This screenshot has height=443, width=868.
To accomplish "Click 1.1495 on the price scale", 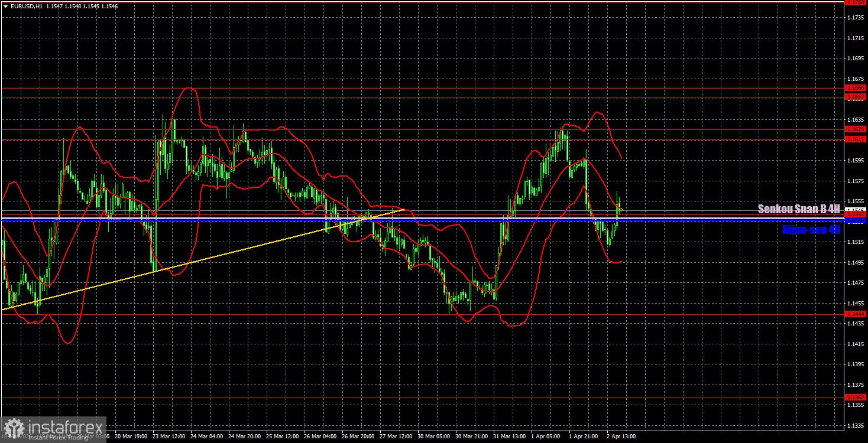I will click(x=856, y=262).
